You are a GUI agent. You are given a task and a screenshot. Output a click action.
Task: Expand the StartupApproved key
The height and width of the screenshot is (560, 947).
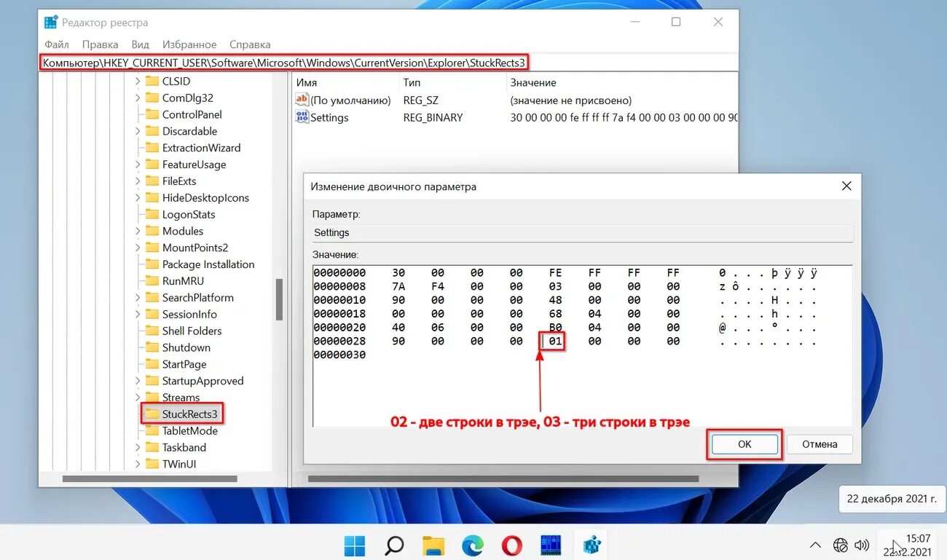(138, 381)
